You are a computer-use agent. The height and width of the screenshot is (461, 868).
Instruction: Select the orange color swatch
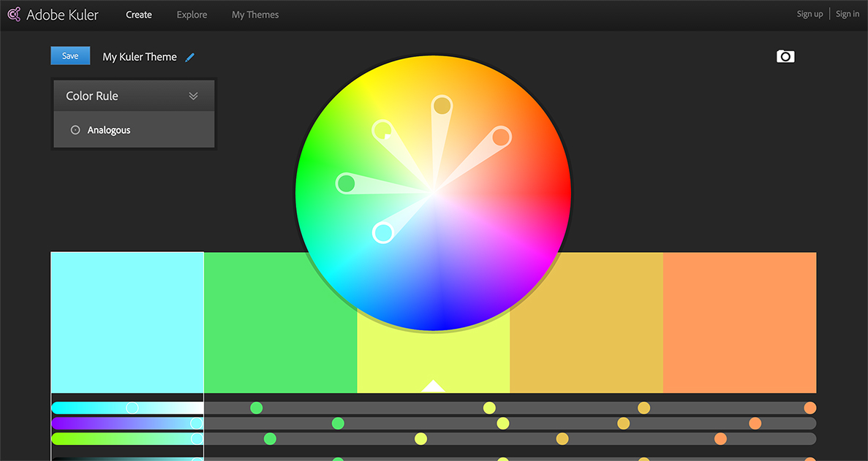coord(739,323)
